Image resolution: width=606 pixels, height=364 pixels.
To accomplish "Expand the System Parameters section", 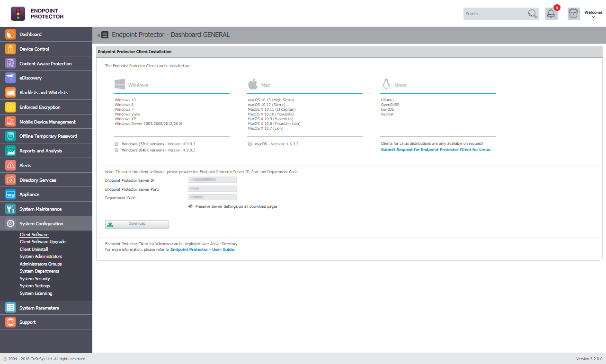I will [46, 308].
